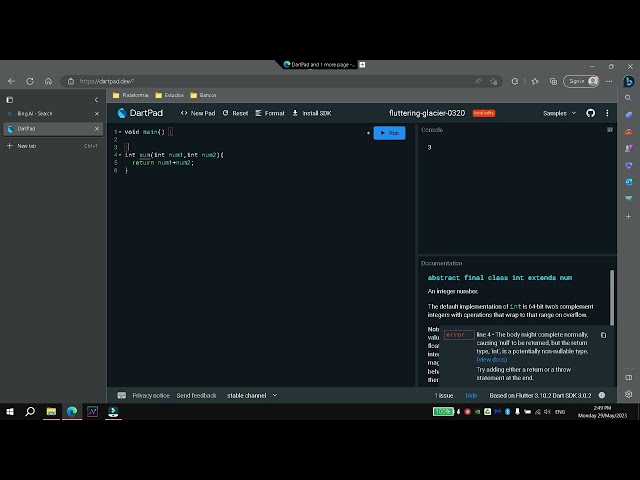The width and height of the screenshot is (640, 480).
Task: Copy the error message with copy icon
Action: (603, 335)
